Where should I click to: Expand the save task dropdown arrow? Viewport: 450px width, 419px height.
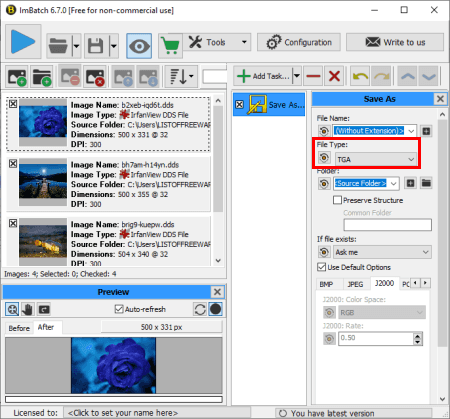tap(114, 46)
